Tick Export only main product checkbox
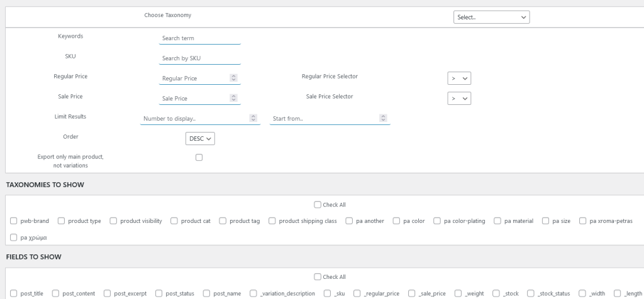The width and height of the screenshot is (644, 299). click(199, 157)
